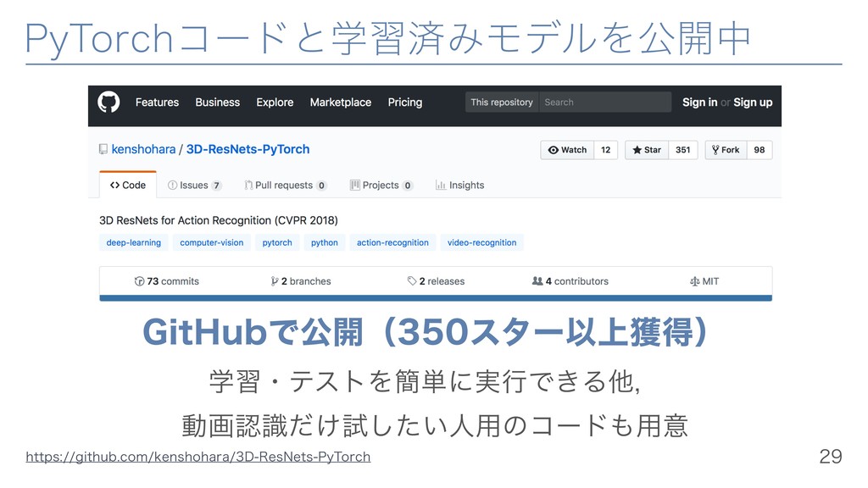Click the 'This repository' search scope label
This screenshot has width=868, height=488.
tap(502, 103)
